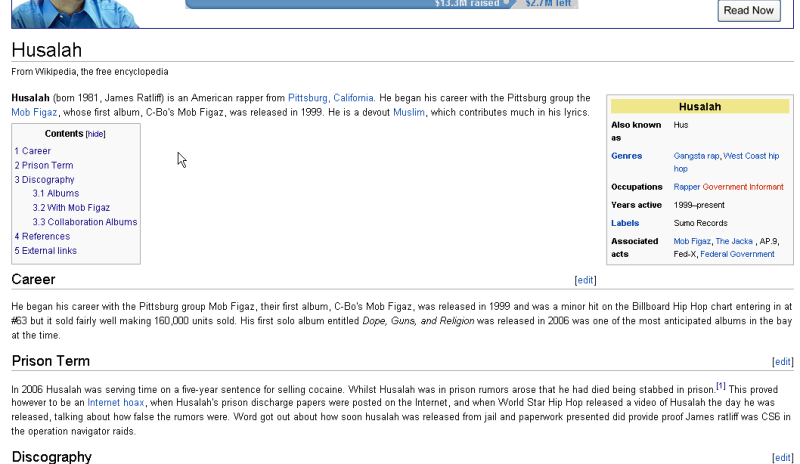Open the 3.1 Albums contents entry

[x=56, y=194]
